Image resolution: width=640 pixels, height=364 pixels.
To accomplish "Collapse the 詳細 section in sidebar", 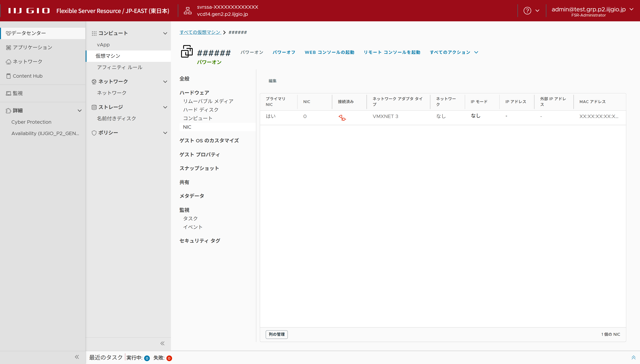I will pos(79,111).
